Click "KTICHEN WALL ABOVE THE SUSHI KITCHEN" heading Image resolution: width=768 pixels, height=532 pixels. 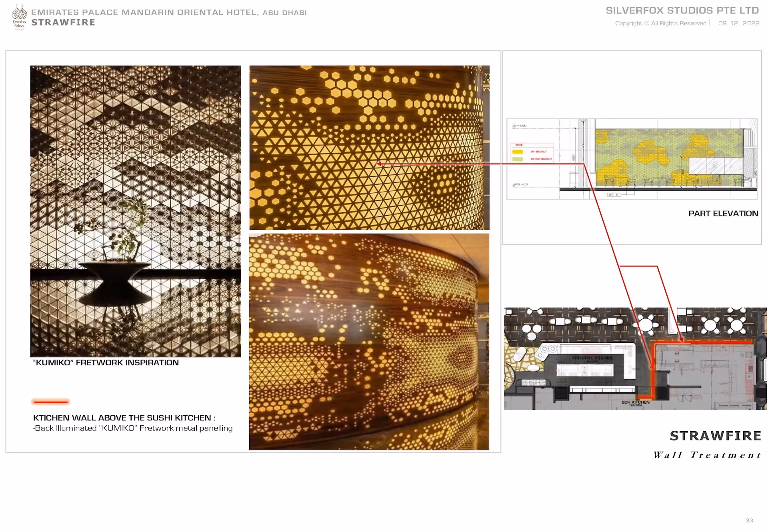coord(124,418)
